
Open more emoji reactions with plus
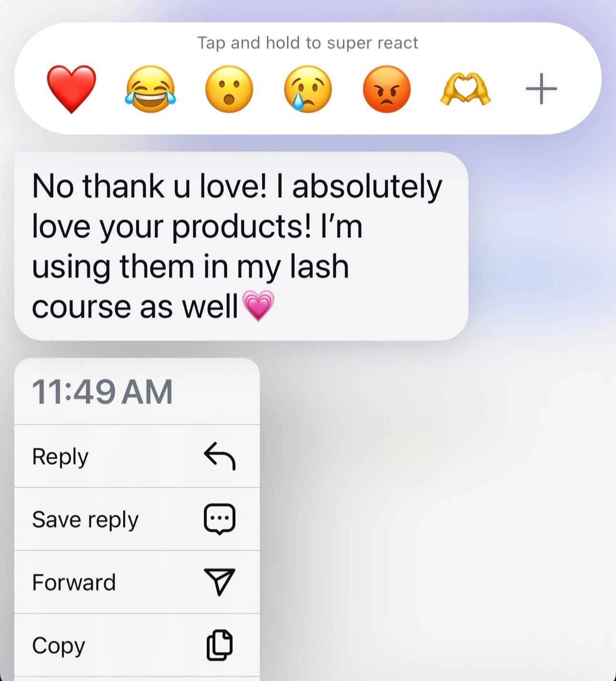pos(541,89)
